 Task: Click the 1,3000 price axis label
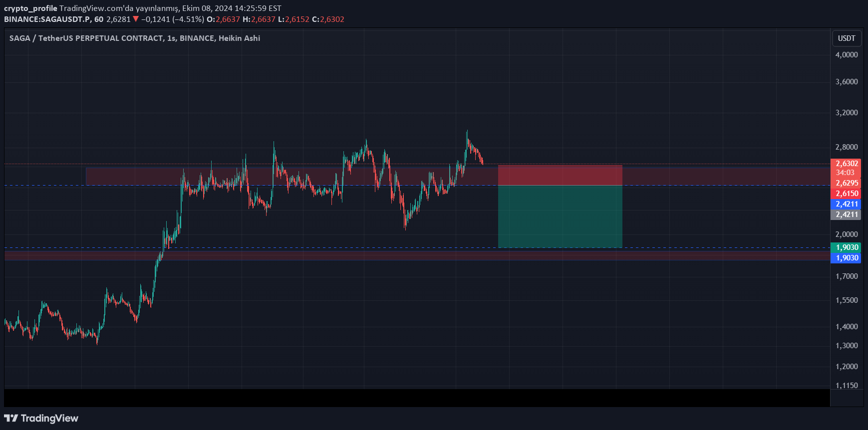tap(847, 346)
